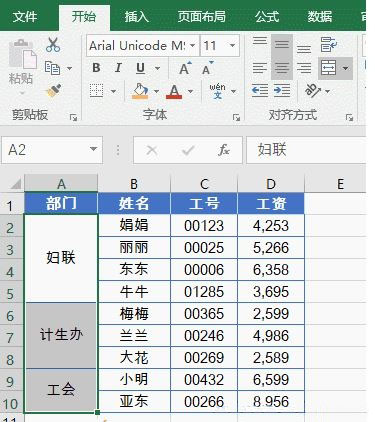Open borders dropdown arrow

113,91
